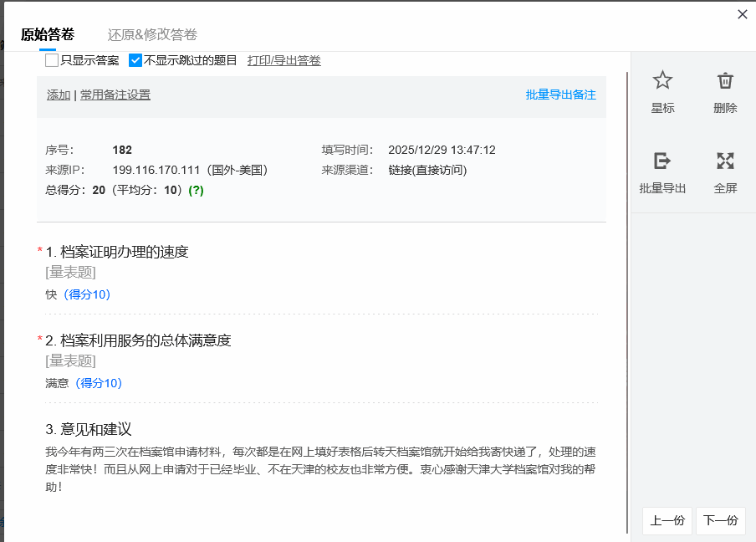The width and height of the screenshot is (756, 542).
Task: Click the trash can delete icon
Action: coord(725,80)
